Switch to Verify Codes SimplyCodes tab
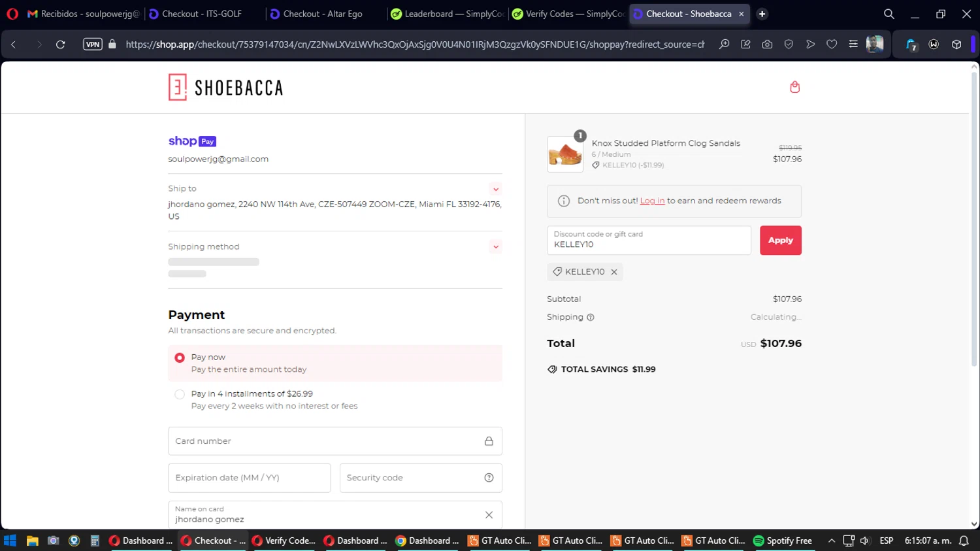980x551 pixels. pos(568,14)
